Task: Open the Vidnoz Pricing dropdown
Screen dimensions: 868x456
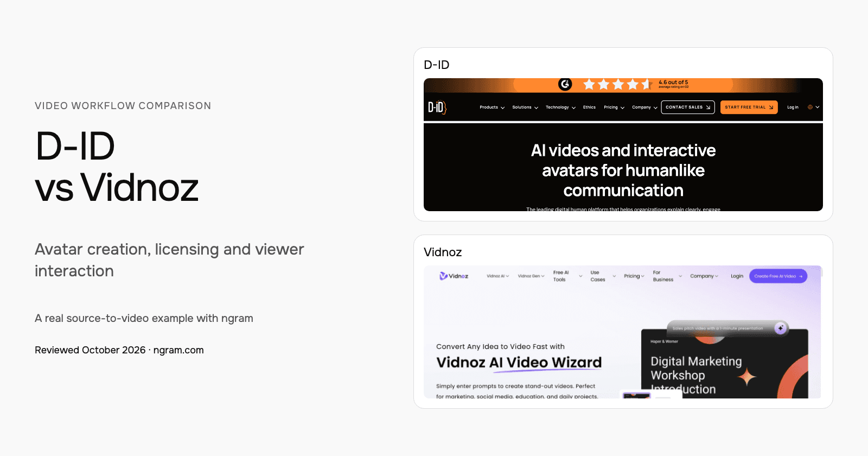Action: pyautogui.click(x=634, y=276)
